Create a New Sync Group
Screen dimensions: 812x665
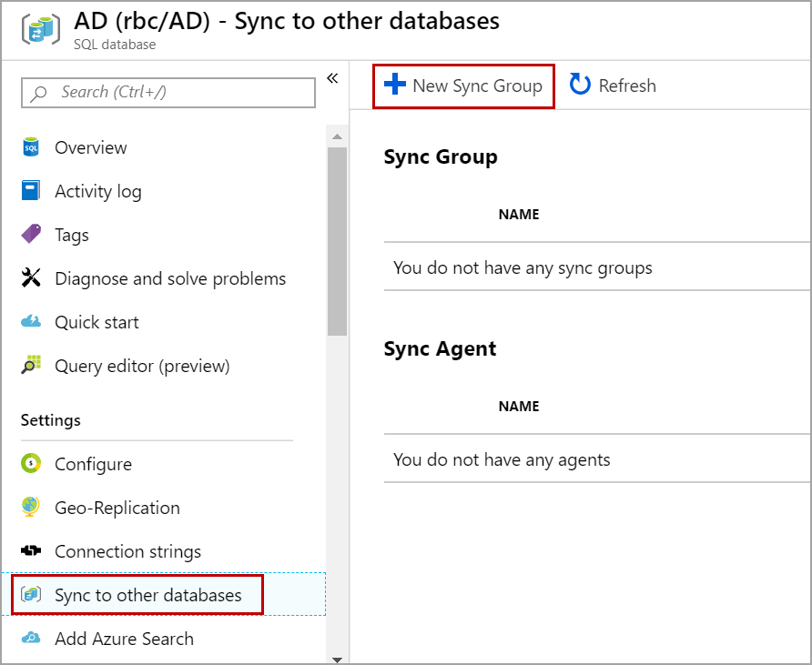[463, 86]
